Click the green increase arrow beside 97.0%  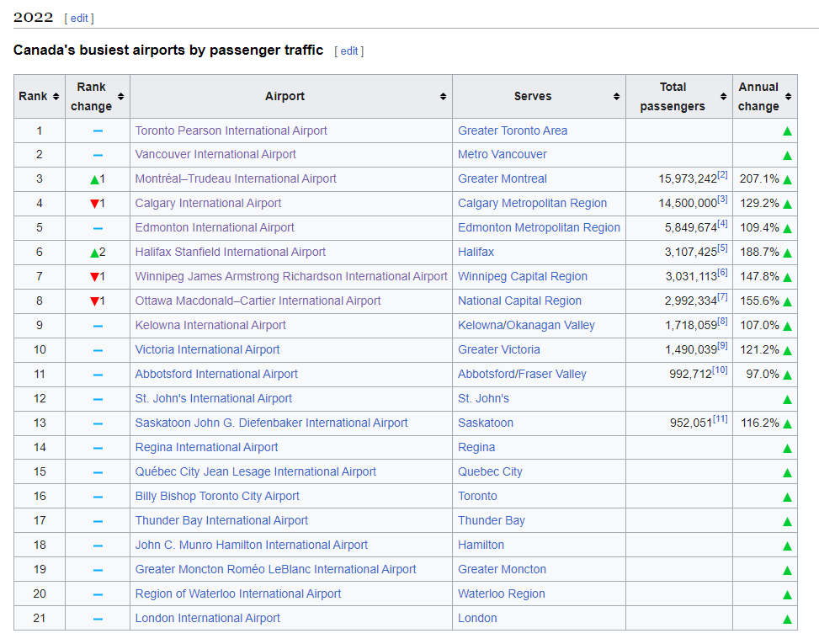pyautogui.click(x=787, y=375)
